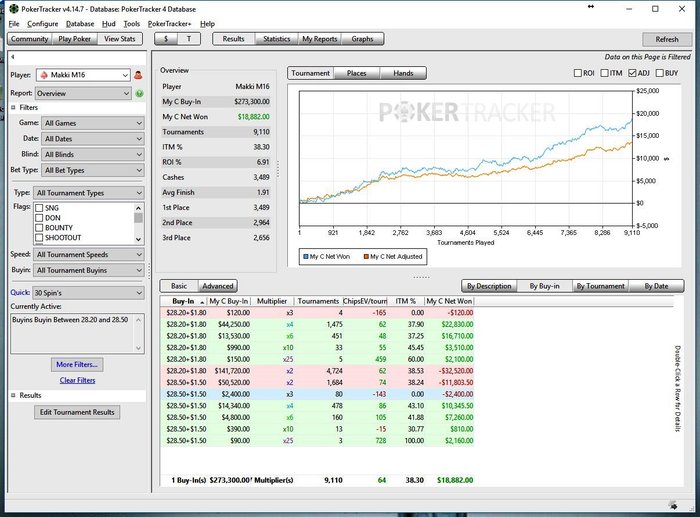Select the tournament T toggle
Image resolution: width=700 pixels, height=517 pixels.
(x=189, y=39)
